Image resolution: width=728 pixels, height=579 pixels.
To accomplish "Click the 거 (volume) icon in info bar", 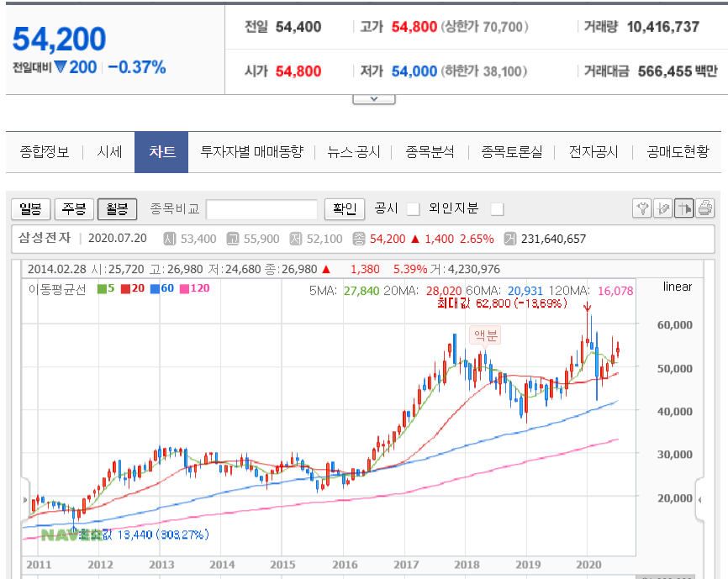I will click(509, 239).
